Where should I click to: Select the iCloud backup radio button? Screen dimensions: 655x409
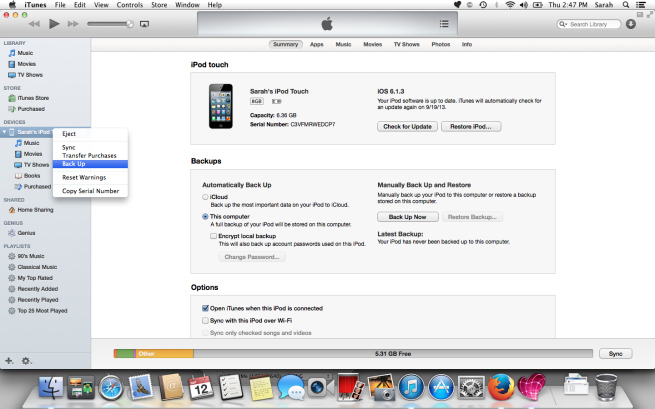pos(205,198)
